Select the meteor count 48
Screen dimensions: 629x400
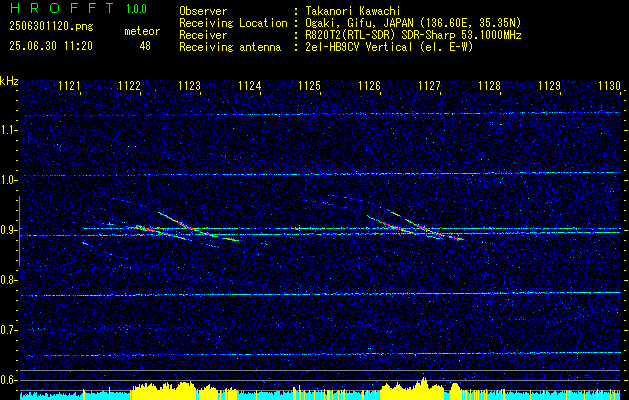[145, 46]
